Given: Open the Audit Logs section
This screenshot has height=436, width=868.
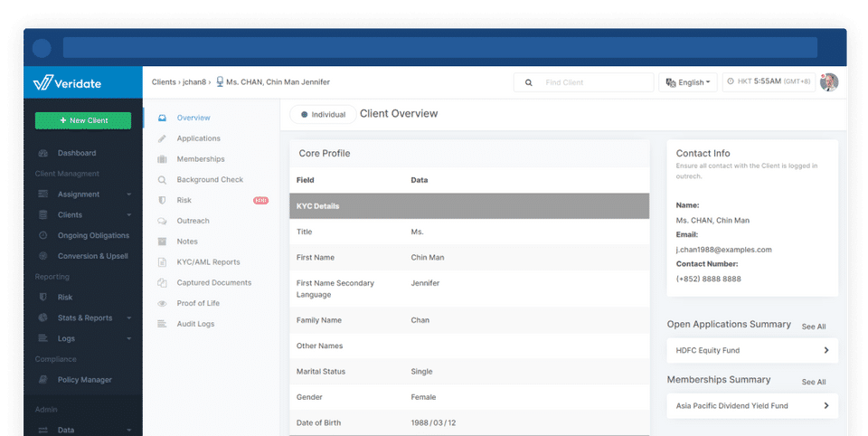Looking at the screenshot, I should [195, 324].
